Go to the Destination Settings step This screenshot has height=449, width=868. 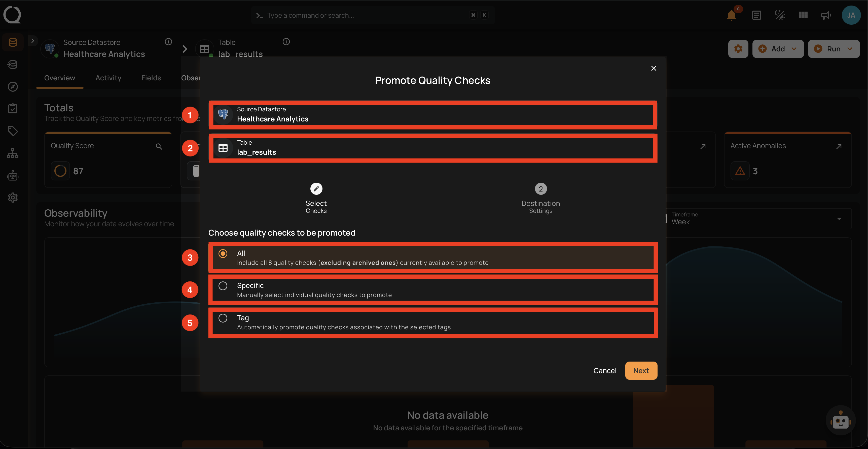point(541,198)
